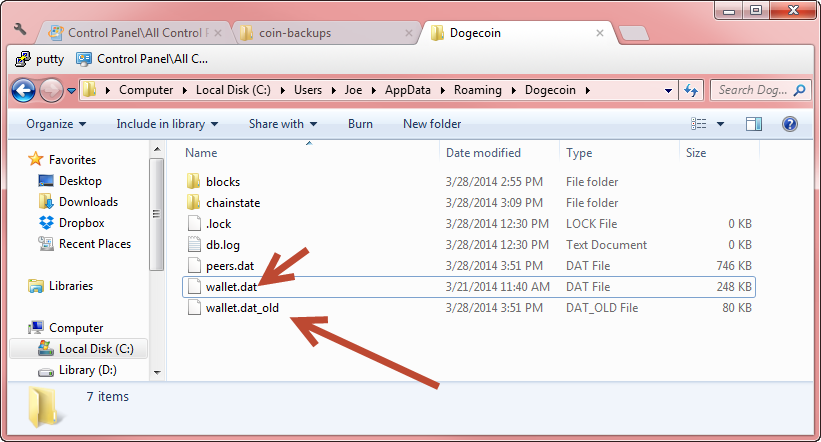This screenshot has height=442, width=821.
Task: Close the Control Panel tab
Action: 218,33
